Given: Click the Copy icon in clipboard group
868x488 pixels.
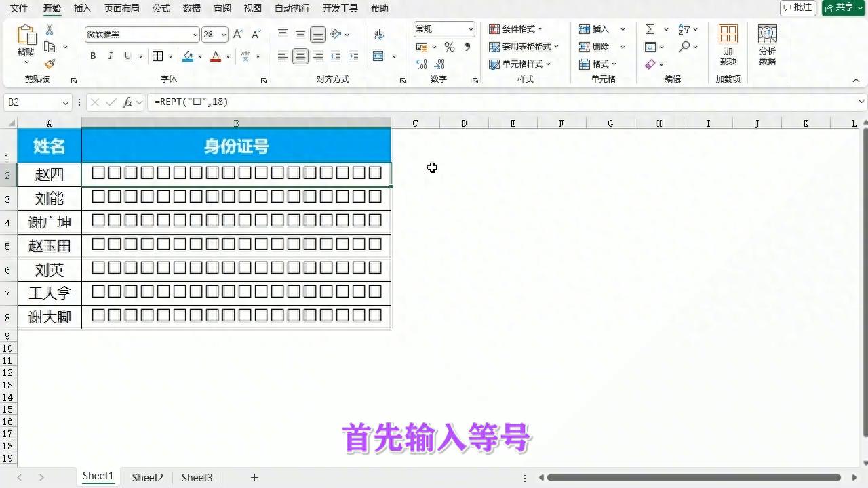Looking at the screenshot, I should click(x=50, y=47).
